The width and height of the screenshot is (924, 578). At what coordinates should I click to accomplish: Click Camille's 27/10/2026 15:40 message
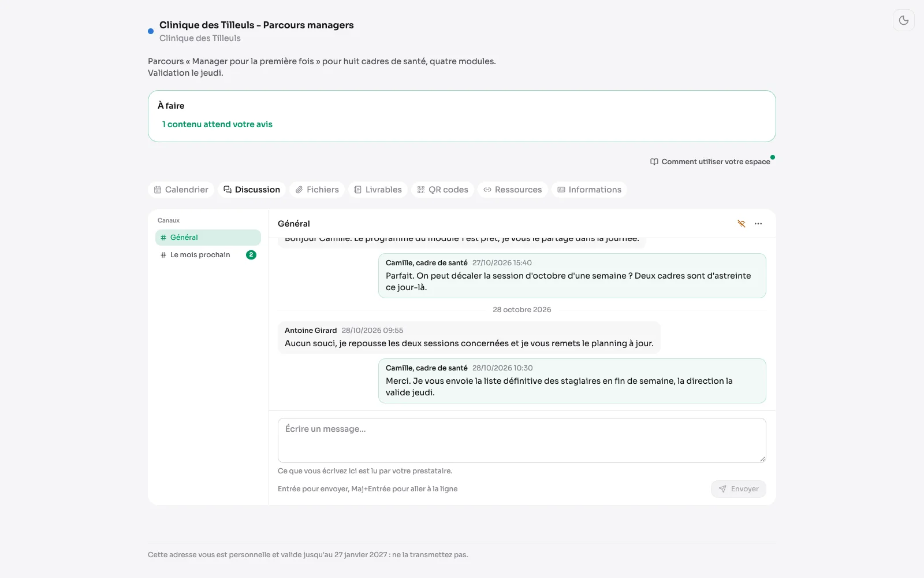pos(572,276)
